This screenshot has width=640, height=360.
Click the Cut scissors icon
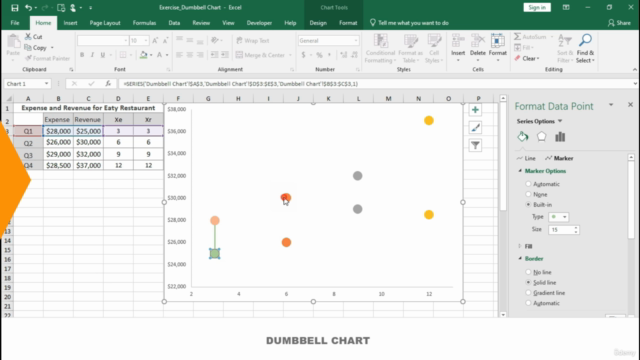tap(28, 37)
